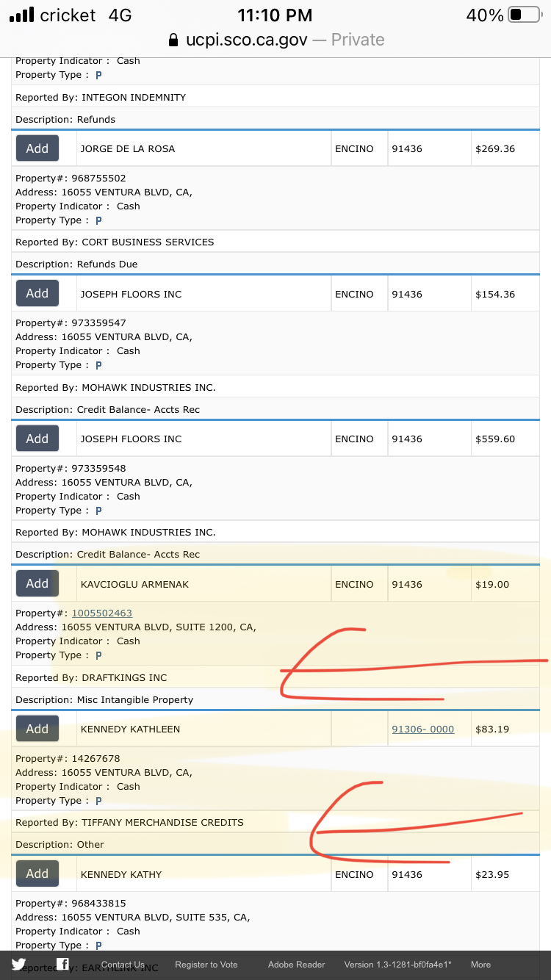Viewport: 551px width, 980px height.
Task: Select Property#: 968433815 text
Action: [71, 904]
